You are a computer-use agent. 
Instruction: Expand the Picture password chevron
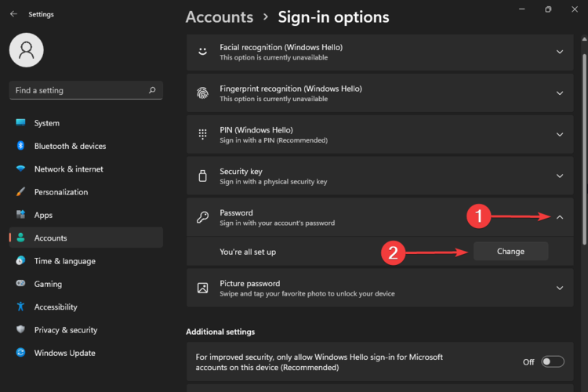[x=559, y=288]
